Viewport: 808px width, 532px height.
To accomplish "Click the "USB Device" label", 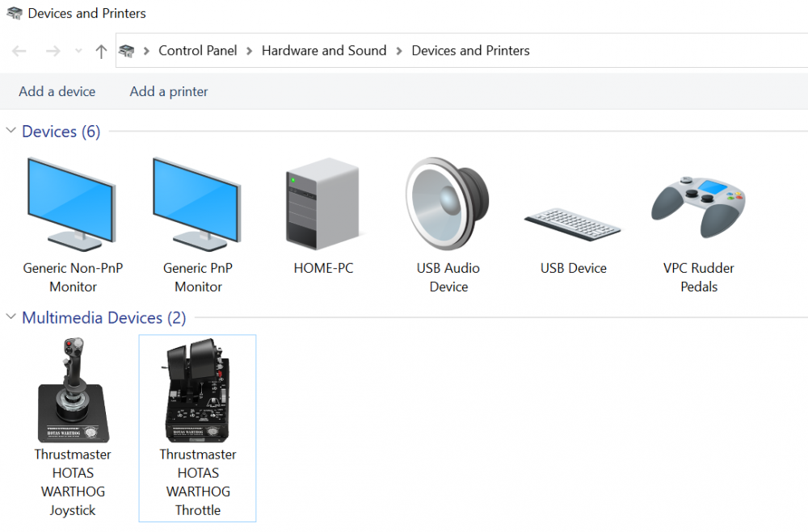I will tap(574, 268).
